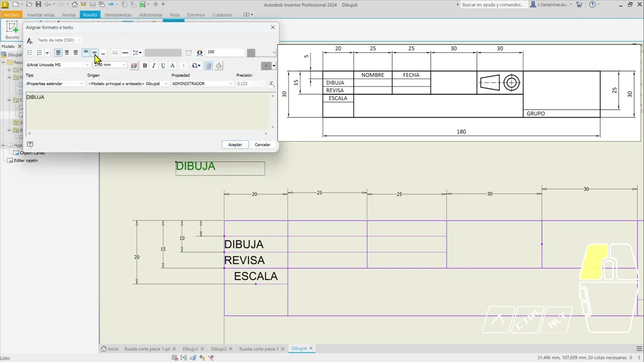
Task: Set bottom vertical text justification
Action: point(103,53)
